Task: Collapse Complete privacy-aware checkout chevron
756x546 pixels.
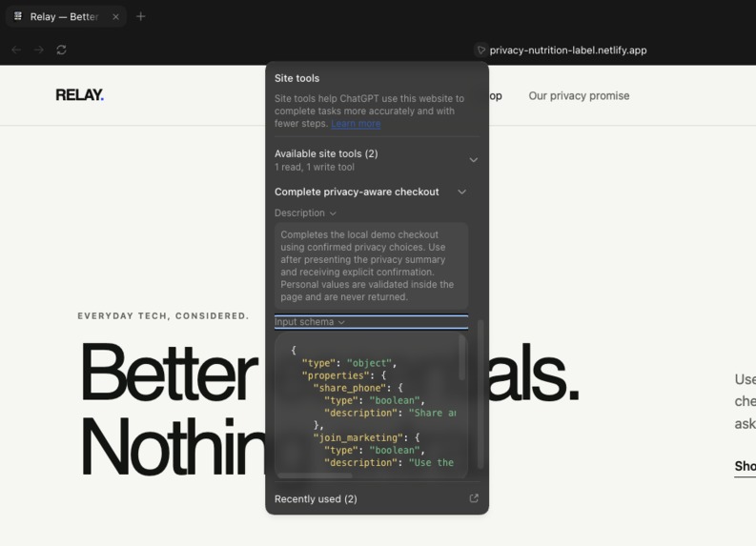Action: tap(461, 192)
